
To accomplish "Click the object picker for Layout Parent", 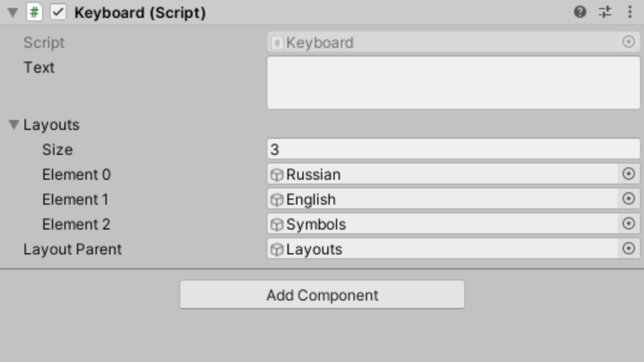I will 629,249.
